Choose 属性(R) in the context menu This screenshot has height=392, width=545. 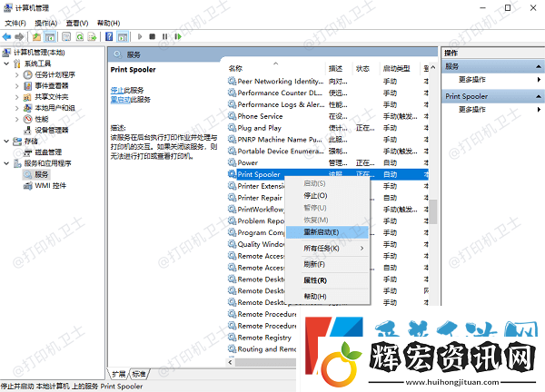[x=327, y=280]
